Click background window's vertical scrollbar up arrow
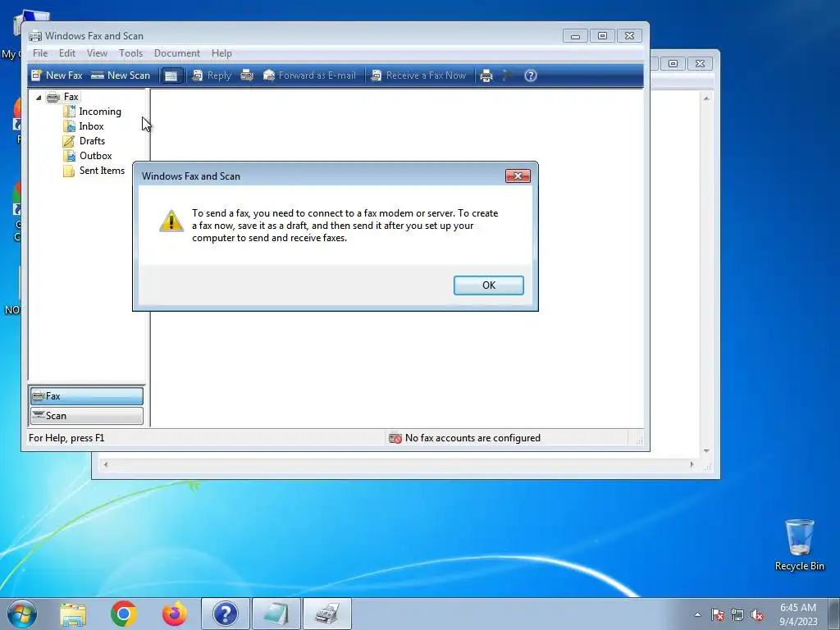This screenshot has width=840, height=630. (706, 98)
